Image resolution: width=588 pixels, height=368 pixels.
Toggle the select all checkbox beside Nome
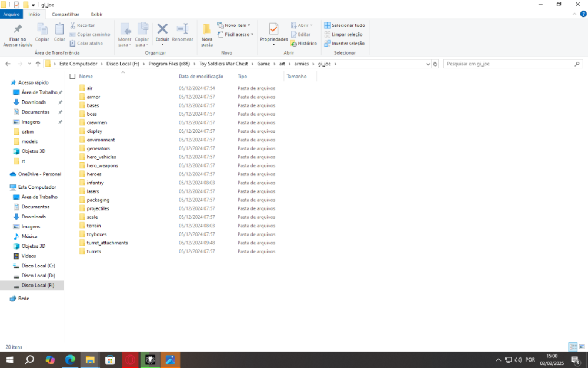click(72, 77)
